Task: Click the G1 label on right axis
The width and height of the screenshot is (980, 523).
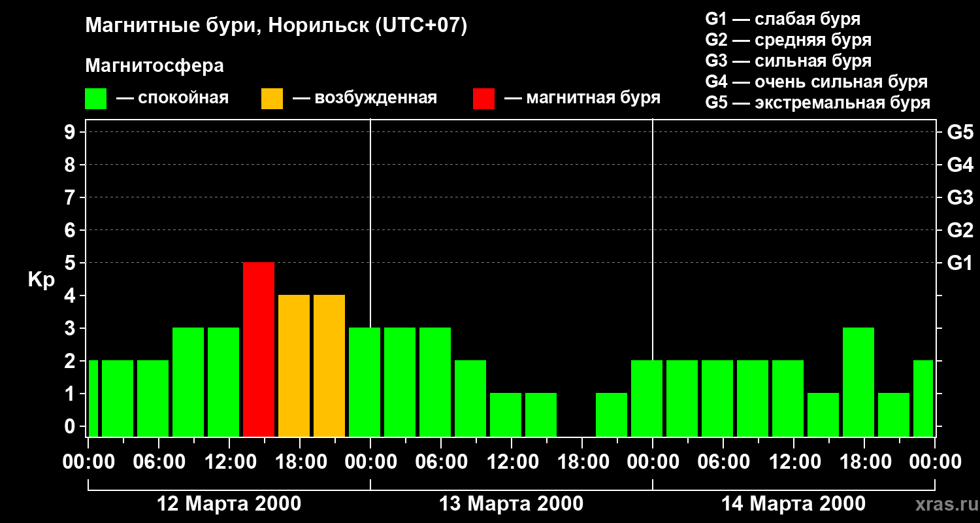Action: click(x=960, y=263)
